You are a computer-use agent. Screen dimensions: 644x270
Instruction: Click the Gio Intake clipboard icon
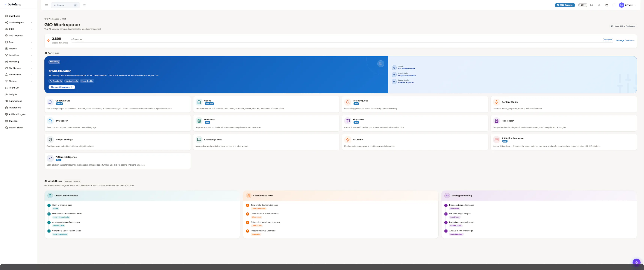coord(199,121)
